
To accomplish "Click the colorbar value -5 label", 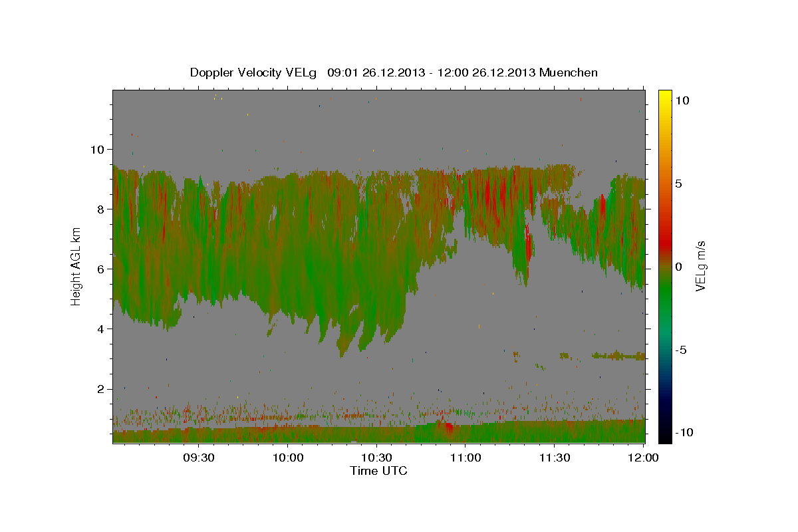I will (x=680, y=350).
